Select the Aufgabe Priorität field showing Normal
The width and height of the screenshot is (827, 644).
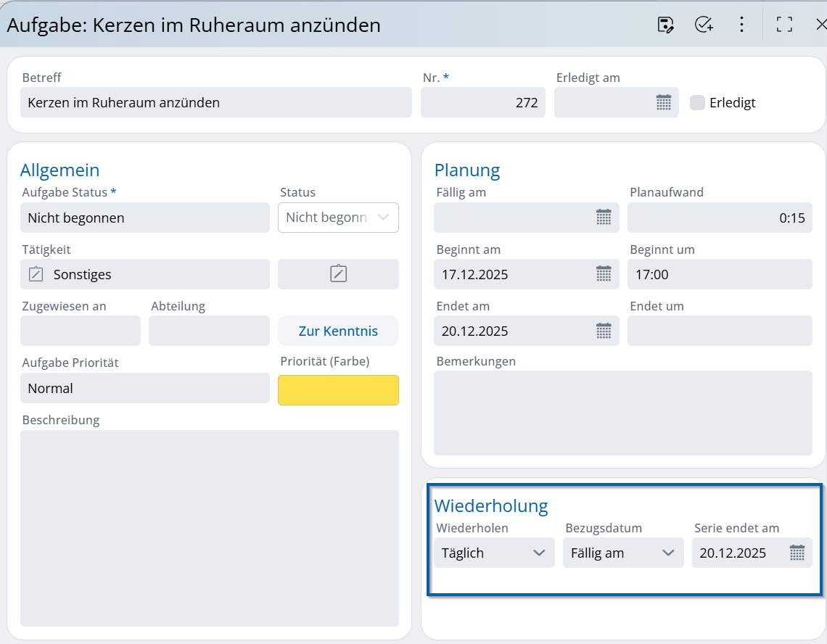(x=145, y=388)
